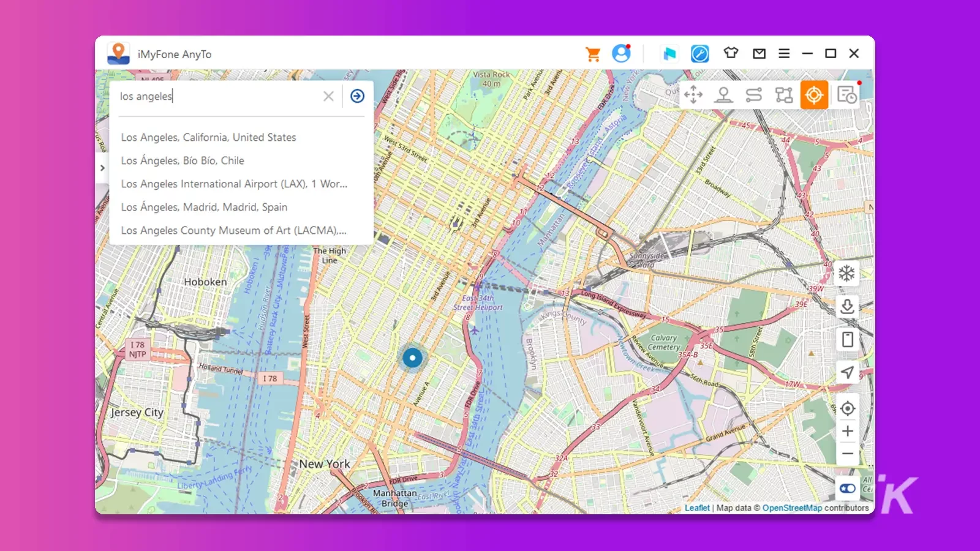Click the New York map label
Image resolution: width=980 pixels, height=551 pixels.
pos(325,464)
